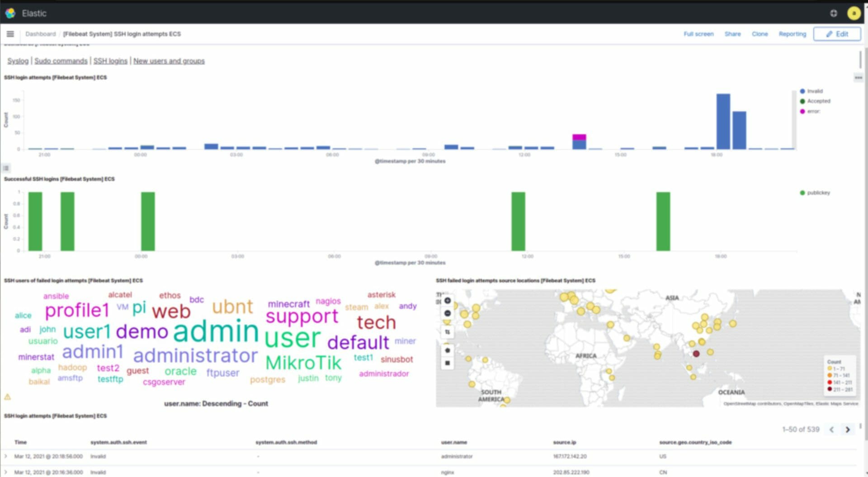Toggle the publickey series in the legend
Screen dimensions: 868x477
[818, 193]
